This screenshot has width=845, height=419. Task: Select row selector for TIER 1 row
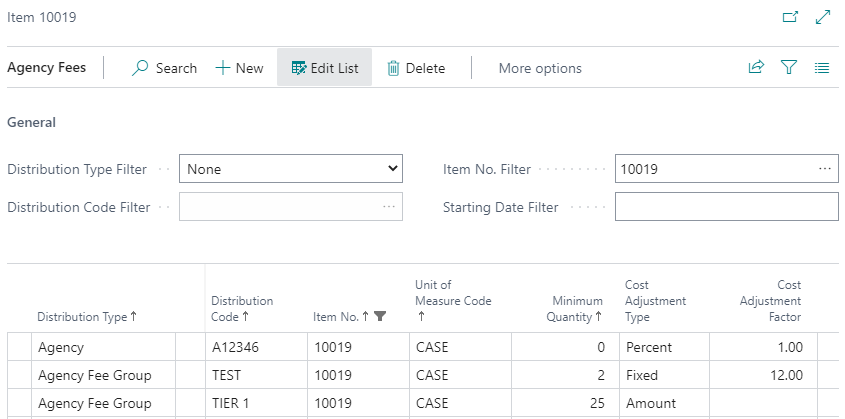pyautogui.click(x=19, y=404)
